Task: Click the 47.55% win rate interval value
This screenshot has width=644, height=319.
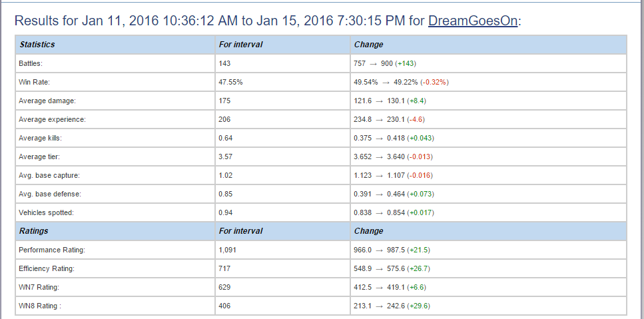Action: click(230, 82)
